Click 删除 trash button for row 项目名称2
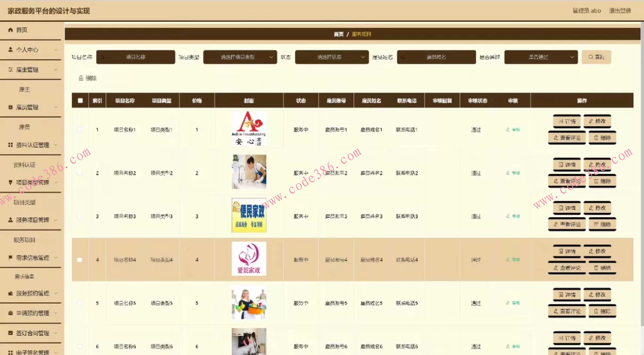 (602, 181)
